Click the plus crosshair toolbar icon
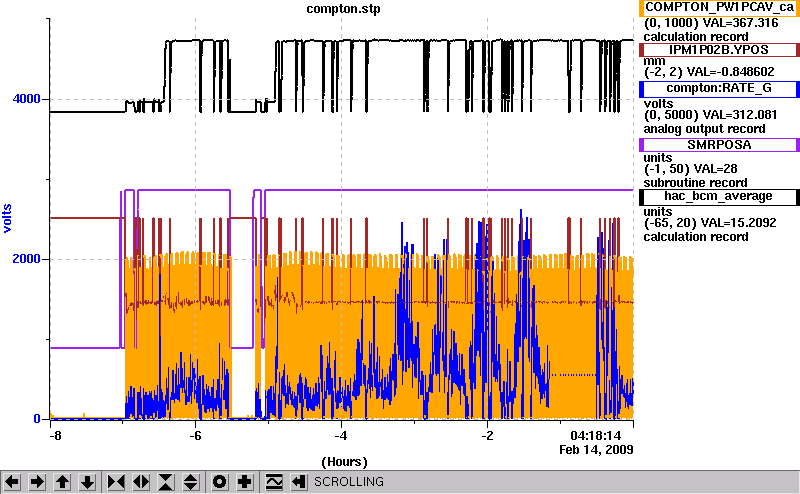The height and width of the screenshot is (494, 800). [x=245, y=482]
